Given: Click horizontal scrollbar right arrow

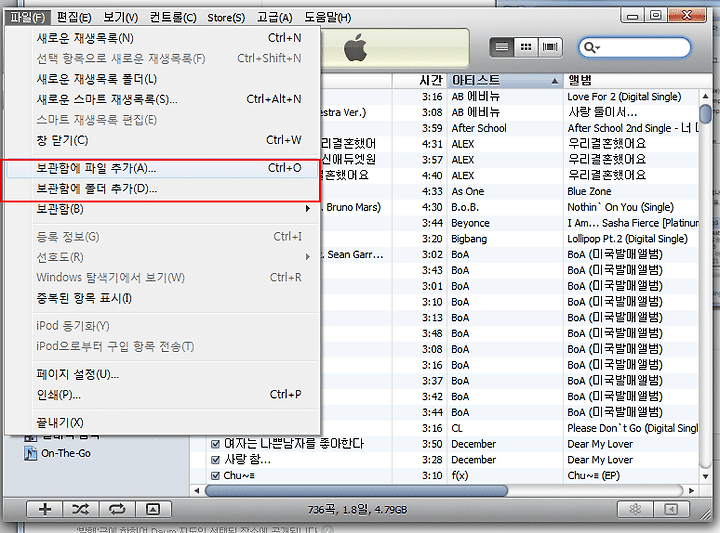Looking at the screenshot, I should point(691,491).
